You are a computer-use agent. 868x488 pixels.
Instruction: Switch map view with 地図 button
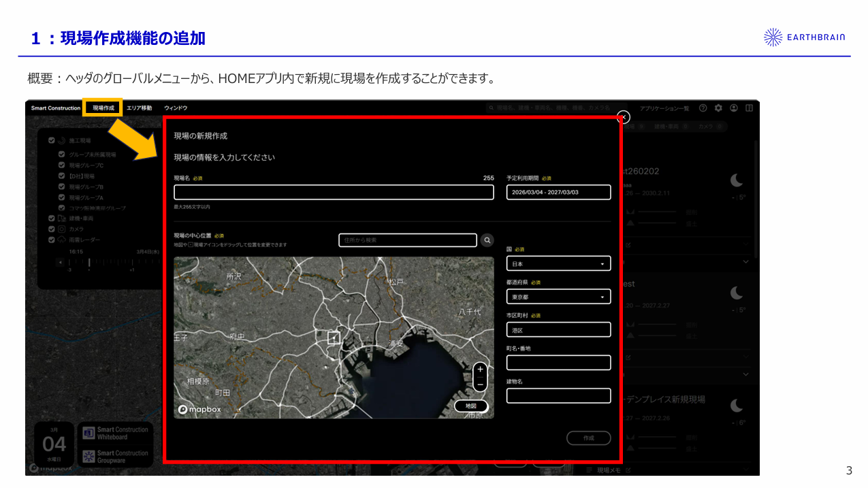pyautogui.click(x=471, y=406)
